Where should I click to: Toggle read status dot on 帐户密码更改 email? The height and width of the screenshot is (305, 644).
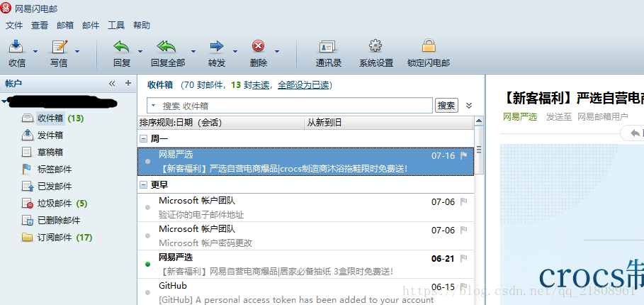[x=148, y=236]
